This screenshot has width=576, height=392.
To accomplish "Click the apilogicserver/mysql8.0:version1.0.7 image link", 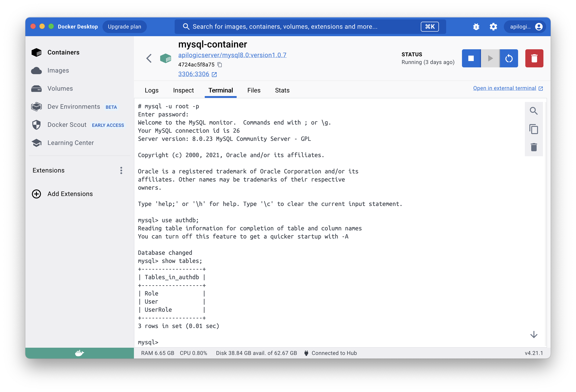I will click(x=233, y=55).
